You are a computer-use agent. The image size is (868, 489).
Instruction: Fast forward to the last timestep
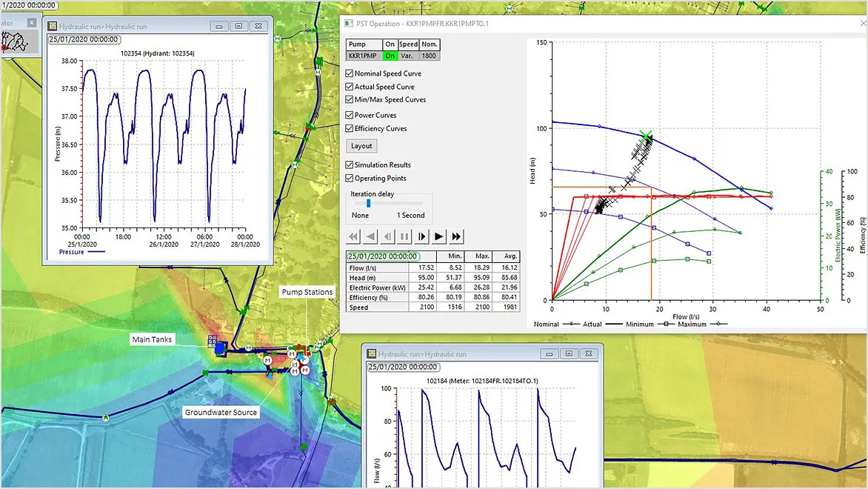[x=456, y=236]
